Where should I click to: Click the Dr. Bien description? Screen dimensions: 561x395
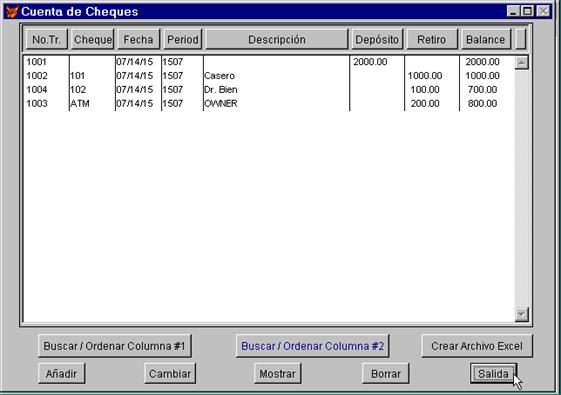tap(220, 89)
